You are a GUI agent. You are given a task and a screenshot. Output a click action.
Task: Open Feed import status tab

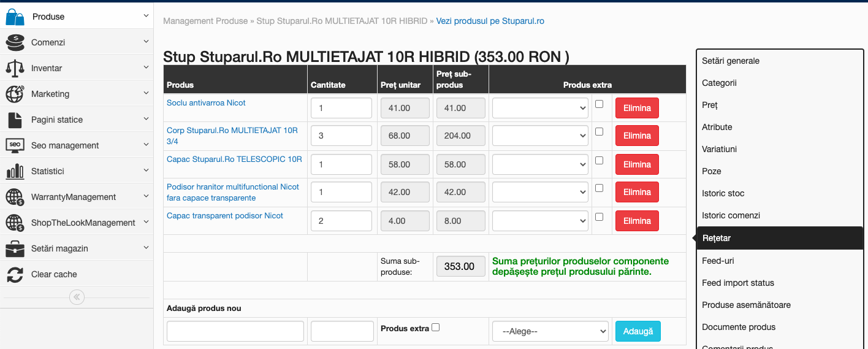(x=738, y=283)
